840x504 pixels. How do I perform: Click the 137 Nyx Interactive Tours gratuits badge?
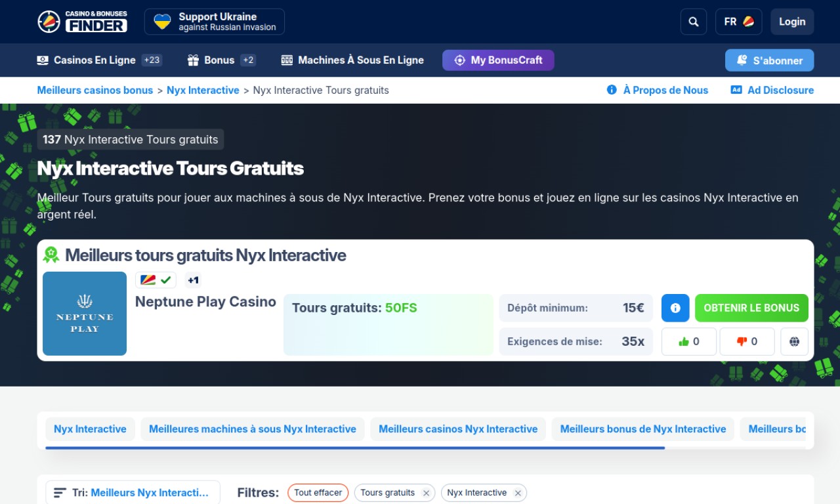coord(131,139)
